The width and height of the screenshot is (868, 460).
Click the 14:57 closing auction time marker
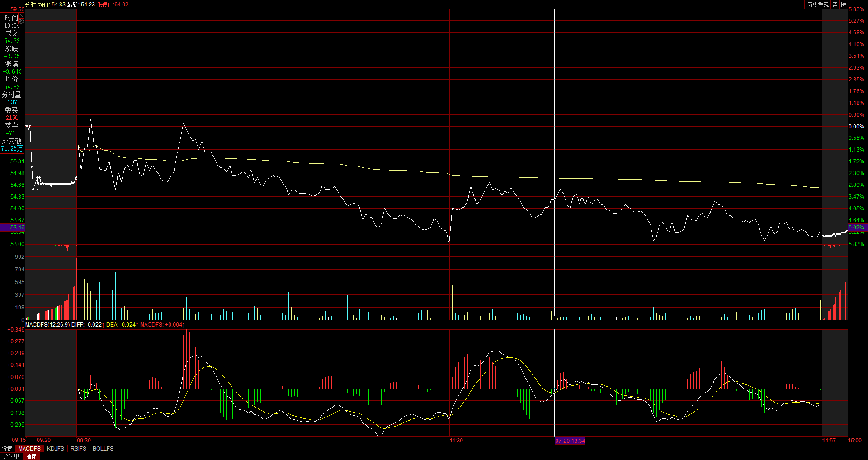[829, 440]
